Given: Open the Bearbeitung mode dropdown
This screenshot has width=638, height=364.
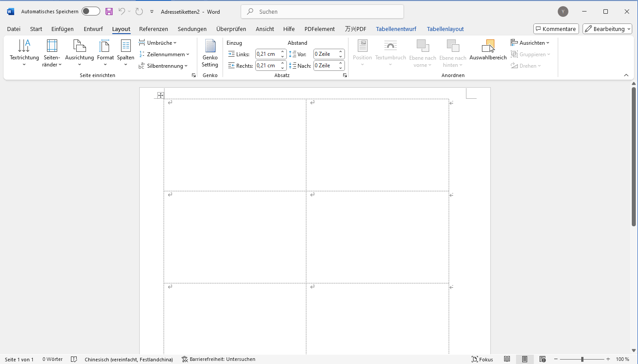Looking at the screenshot, I should 607,29.
